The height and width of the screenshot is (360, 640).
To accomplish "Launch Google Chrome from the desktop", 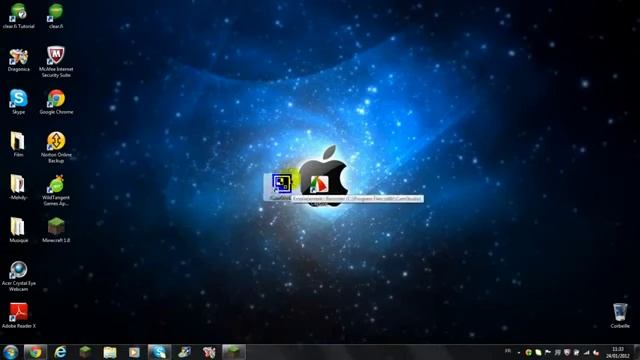I will coord(56,102).
